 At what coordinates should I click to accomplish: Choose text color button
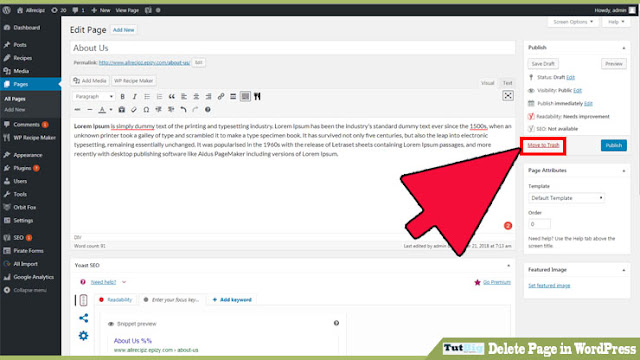point(102,109)
